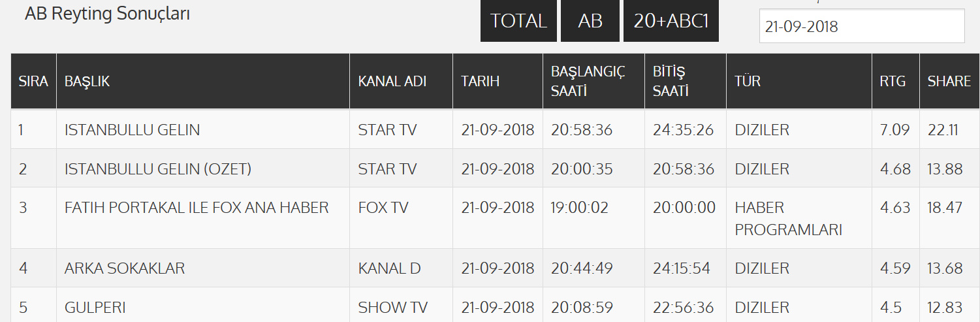Click the RTG column header

point(893,82)
